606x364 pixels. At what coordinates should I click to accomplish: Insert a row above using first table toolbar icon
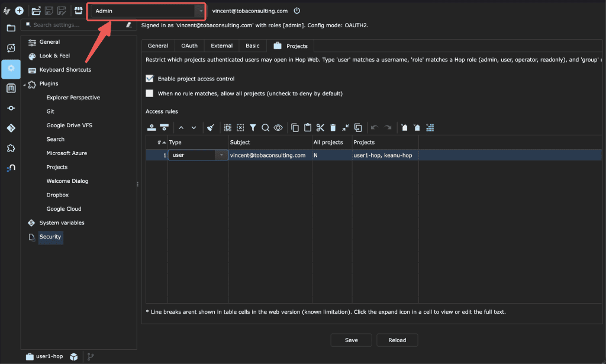(x=151, y=127)
